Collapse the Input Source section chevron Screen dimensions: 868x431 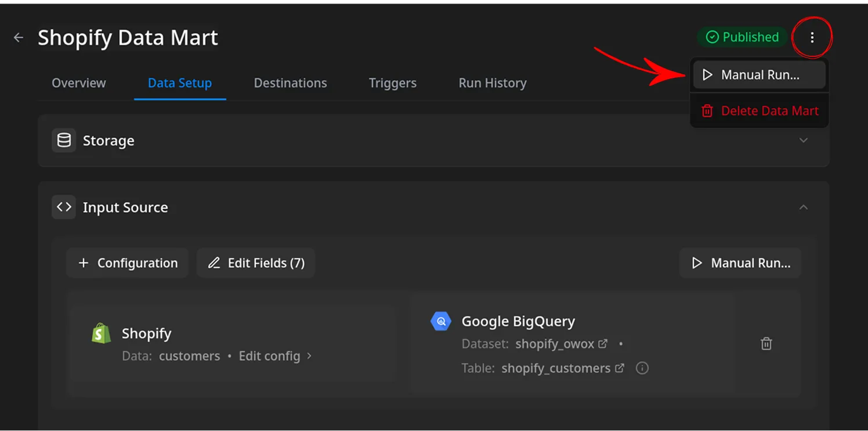(804, 207)
